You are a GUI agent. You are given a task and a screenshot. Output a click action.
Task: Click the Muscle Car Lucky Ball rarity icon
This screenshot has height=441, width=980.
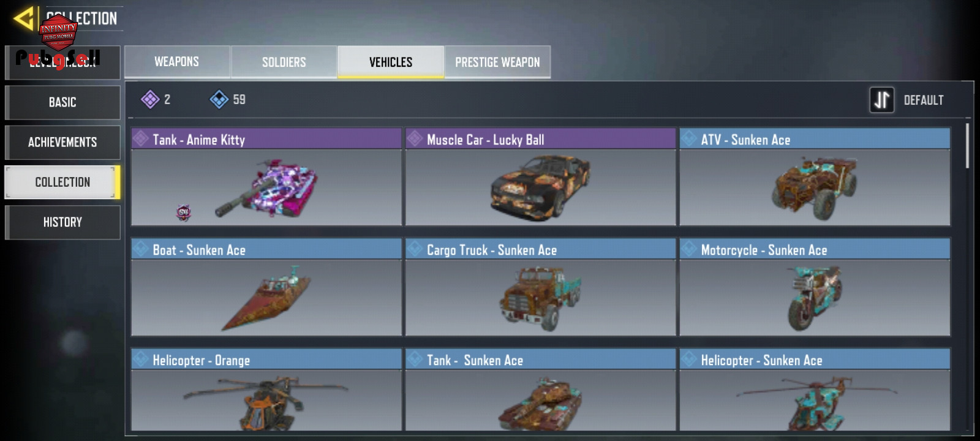coord(415,138)
